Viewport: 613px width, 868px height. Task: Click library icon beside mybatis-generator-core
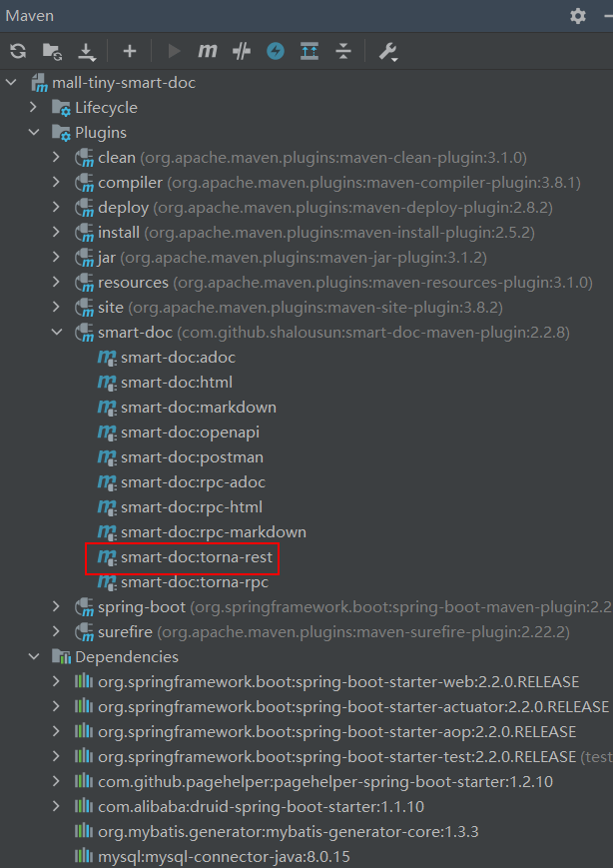[x=84, y=831]
